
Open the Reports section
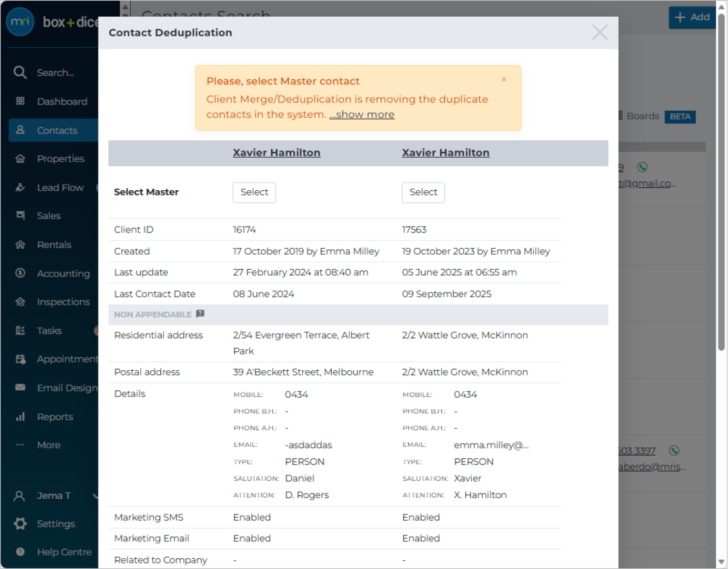(55, 417)
